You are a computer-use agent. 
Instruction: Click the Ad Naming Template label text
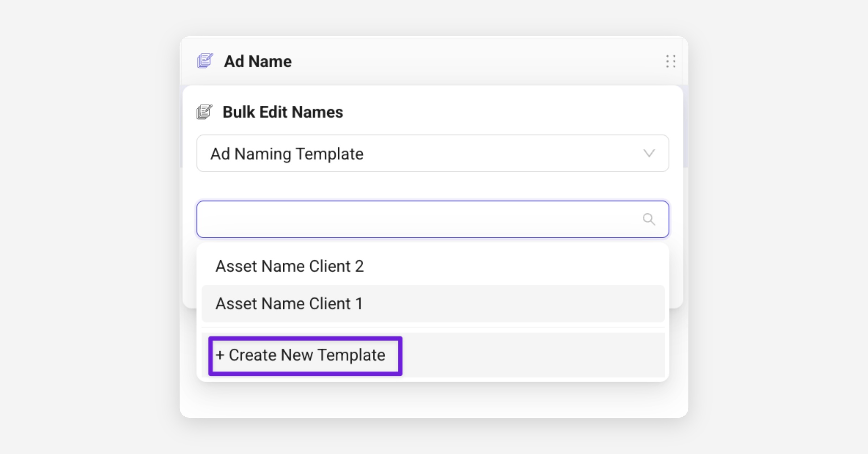coord(287,154)
